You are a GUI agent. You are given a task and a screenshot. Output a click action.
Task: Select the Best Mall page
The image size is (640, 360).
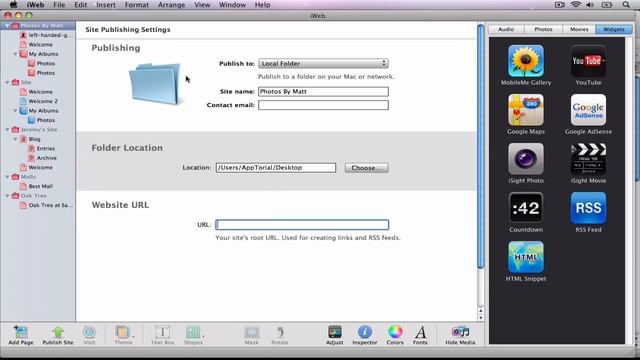(36, 186)
